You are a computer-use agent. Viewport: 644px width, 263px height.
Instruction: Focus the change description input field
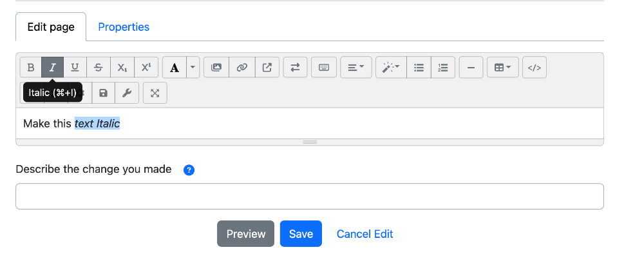click(310, 197)
